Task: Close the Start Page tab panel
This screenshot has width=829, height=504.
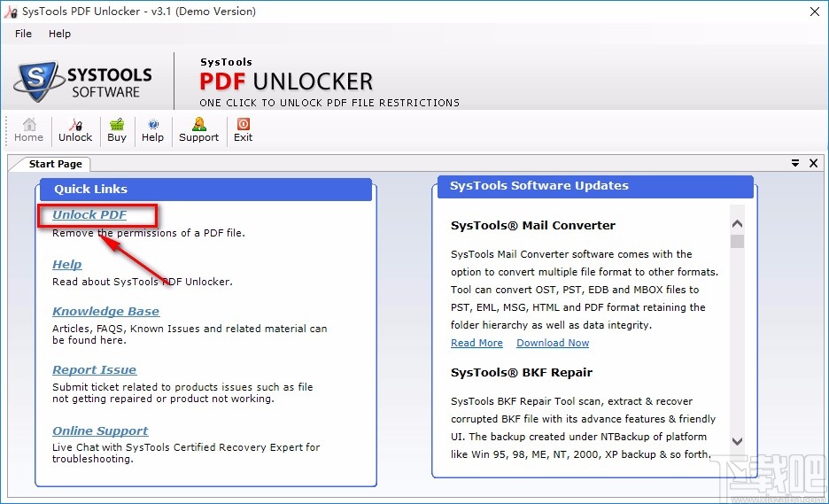Action: pyautogui.click(x=814, y=163)
